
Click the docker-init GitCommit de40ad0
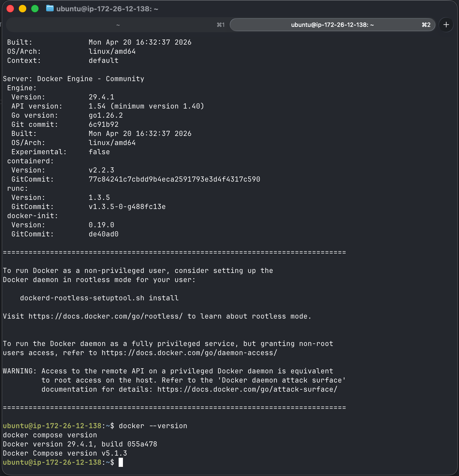tap(104, 234)
